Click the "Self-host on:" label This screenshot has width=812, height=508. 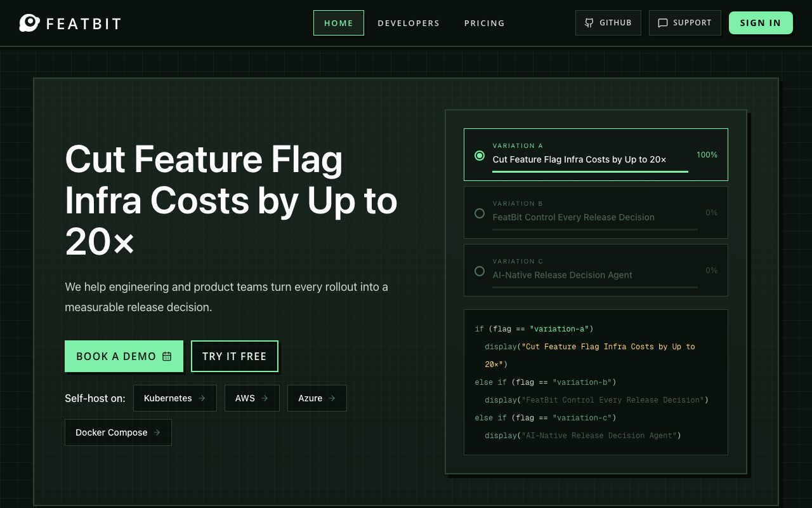[95, 398]
